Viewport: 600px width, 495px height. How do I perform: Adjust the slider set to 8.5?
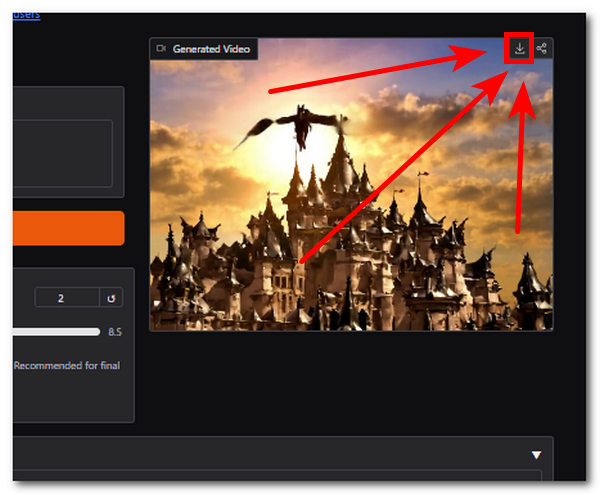tap(56, 332)
